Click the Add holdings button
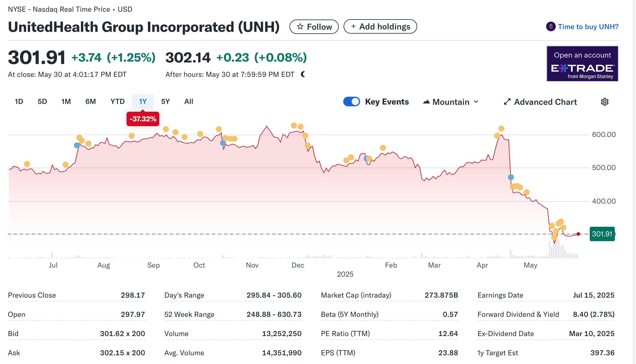The height and width of the screenshot is (364, 636). 380,26
